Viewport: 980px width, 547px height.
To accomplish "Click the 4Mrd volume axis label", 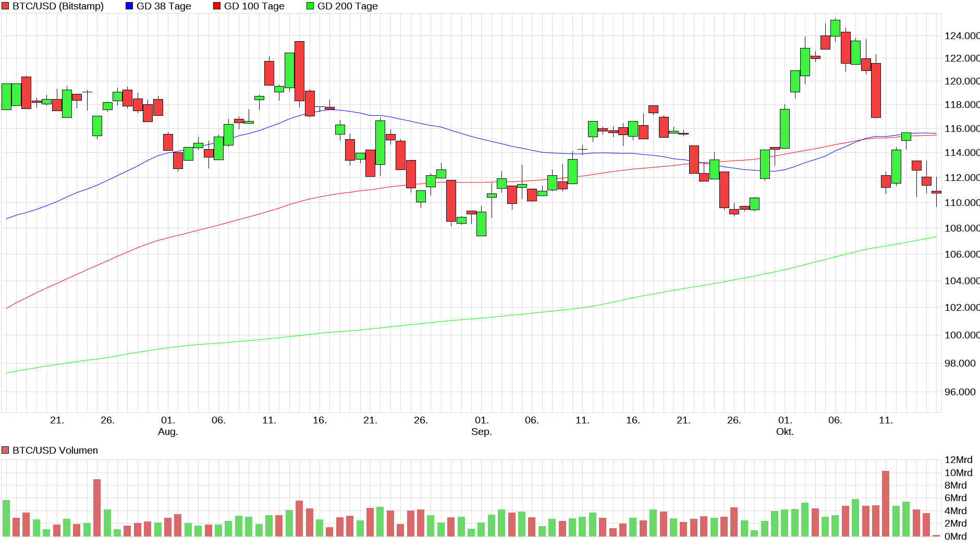I will click(956, 510).
